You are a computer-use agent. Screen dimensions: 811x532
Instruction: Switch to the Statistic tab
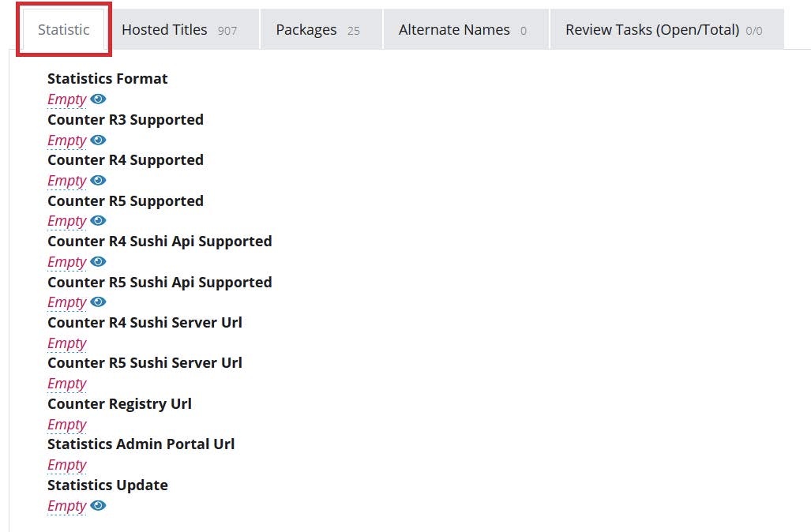(64, 29)
